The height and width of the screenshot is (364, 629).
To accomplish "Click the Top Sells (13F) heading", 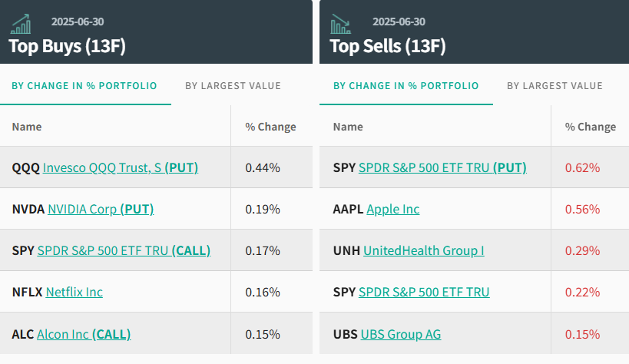I will [388, 46].
